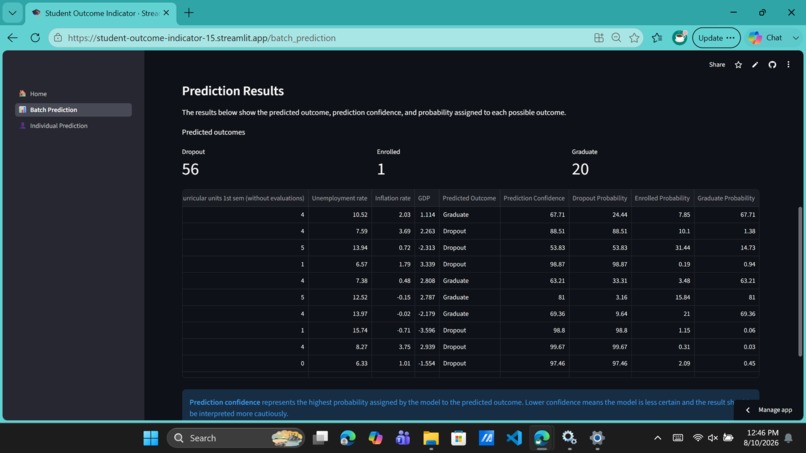This screenshot has height=453, width=806.
Task: Star this Streamlit app
Action: tap(738, 65)
